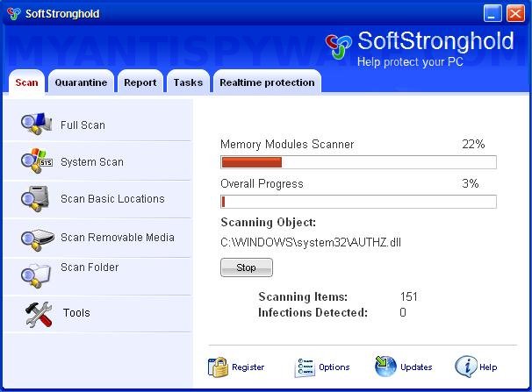Click the System Scan SYS icon
This screenshot has width=532, height=392.
coord(36,161)
